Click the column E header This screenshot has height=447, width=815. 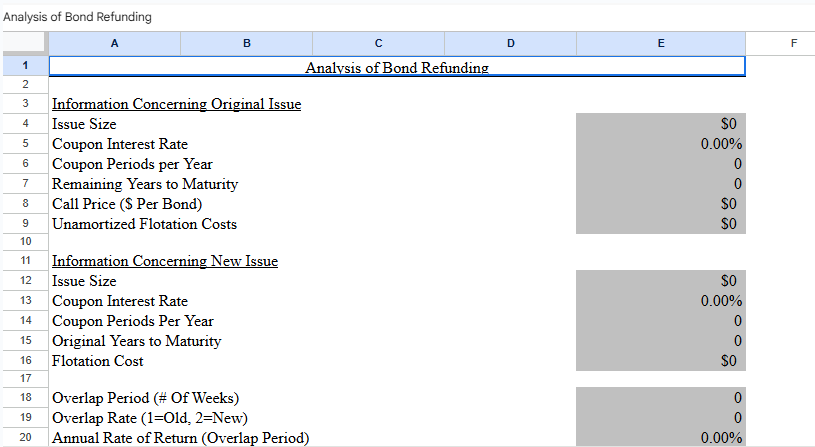pos(660,43)
